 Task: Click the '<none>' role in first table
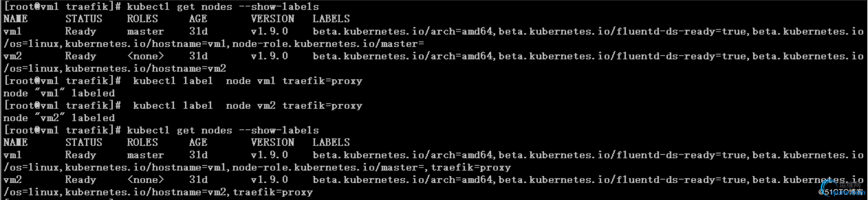coord(145,56)
